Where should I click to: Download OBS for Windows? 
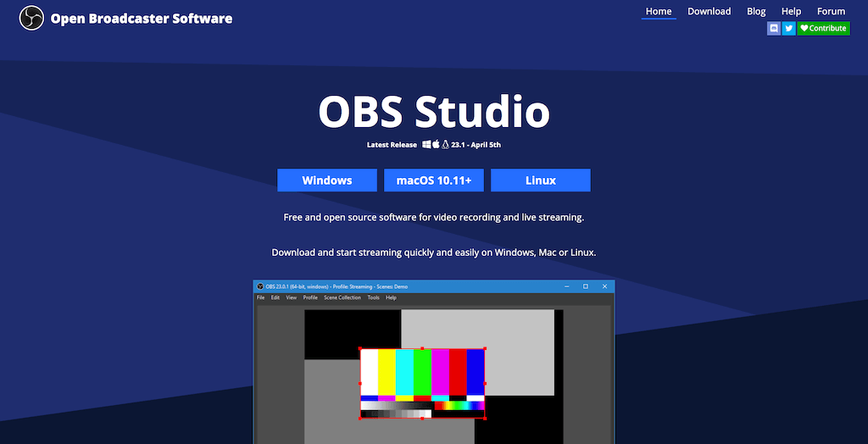327,180
